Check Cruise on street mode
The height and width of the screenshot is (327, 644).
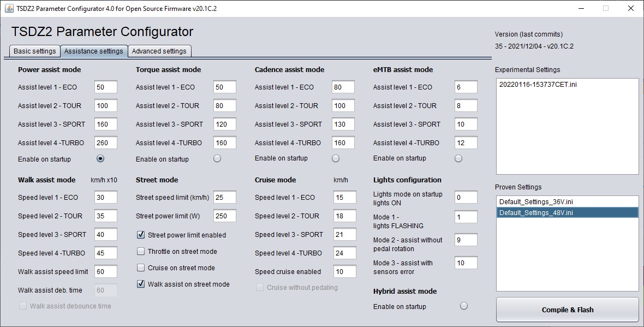click(x=141, y=268)
